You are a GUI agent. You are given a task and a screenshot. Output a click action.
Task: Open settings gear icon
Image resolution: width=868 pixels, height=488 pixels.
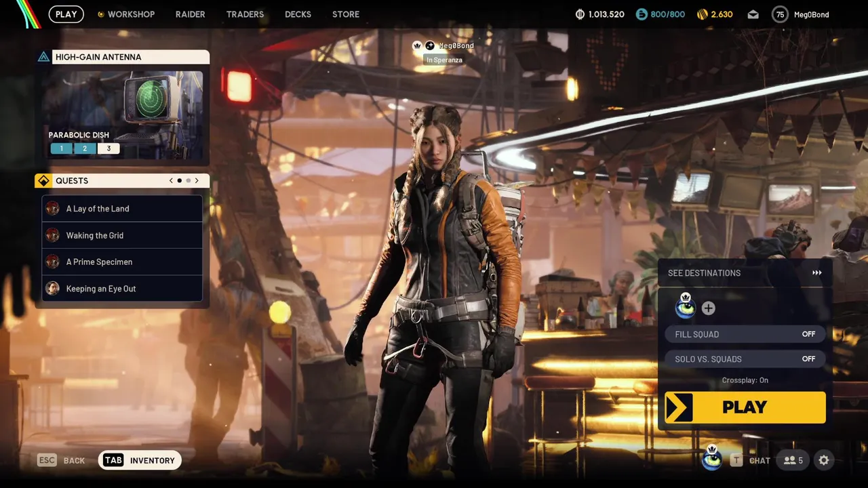(x=824, y=460)
